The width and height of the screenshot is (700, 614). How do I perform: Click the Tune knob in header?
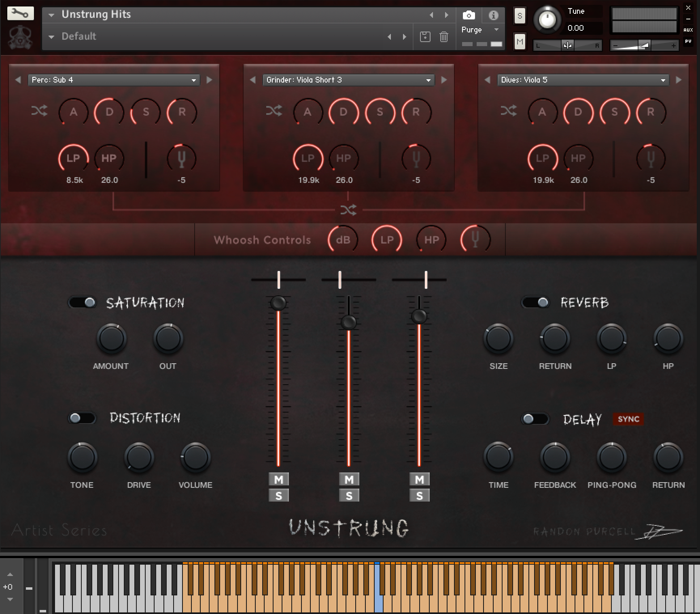point(547,19)
